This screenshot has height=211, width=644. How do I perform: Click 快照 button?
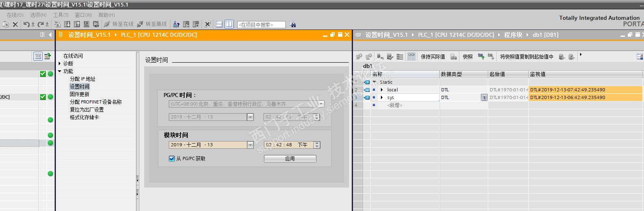pos(468,57)
